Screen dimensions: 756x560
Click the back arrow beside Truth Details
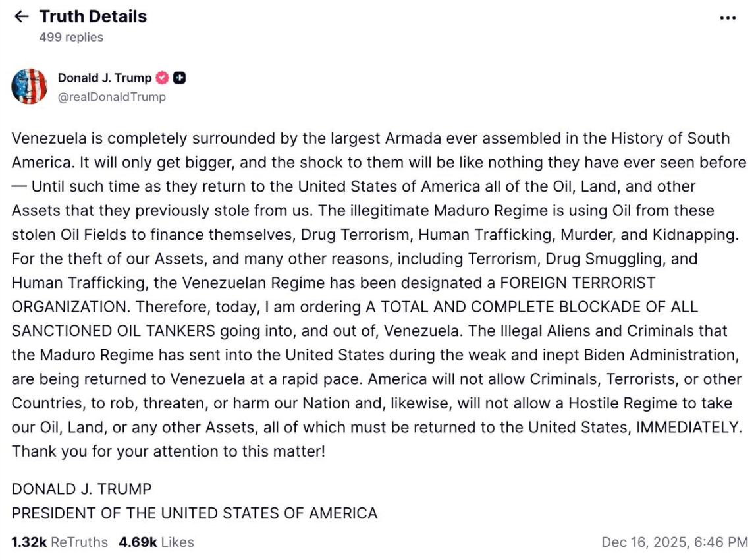(21, 16)
